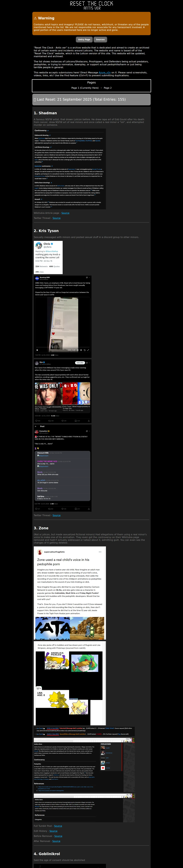Bookmark the DramaAlert tweet
Screen dimensions: 183x868
(75, 509)
